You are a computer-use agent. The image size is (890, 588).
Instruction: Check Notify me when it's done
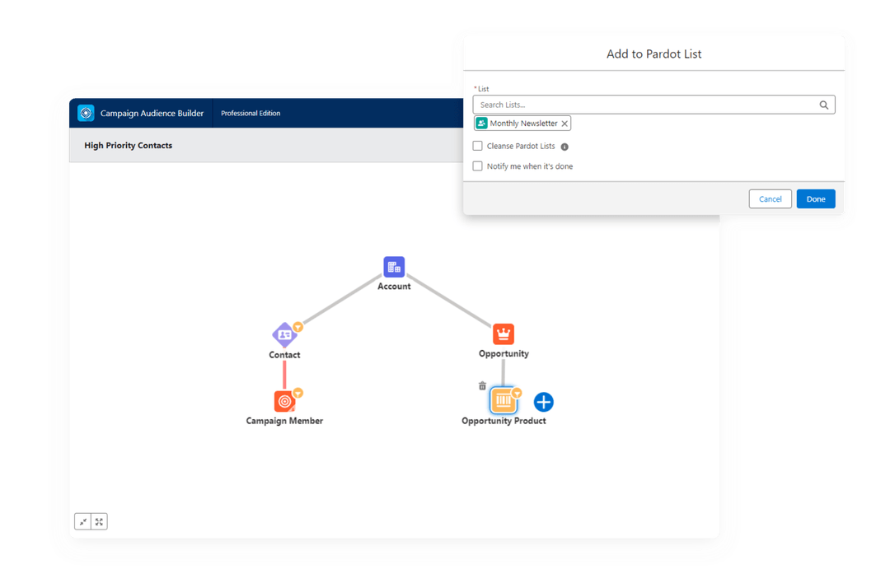(477, 166)
